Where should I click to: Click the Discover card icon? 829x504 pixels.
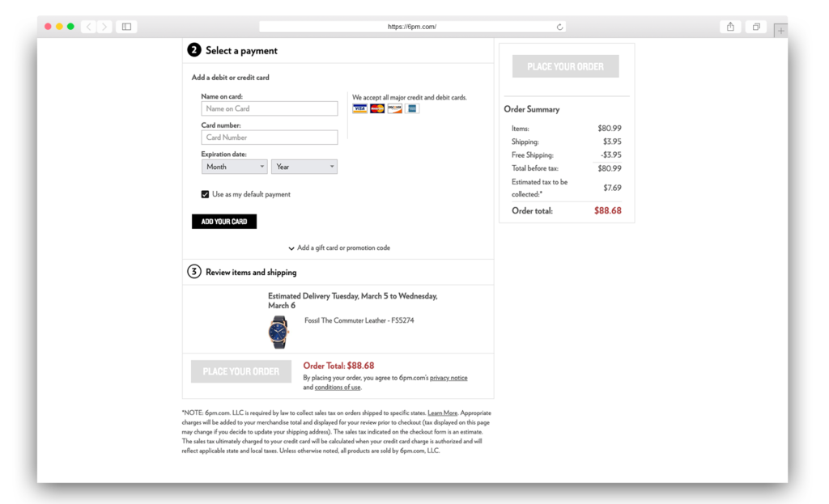(394, 109)
